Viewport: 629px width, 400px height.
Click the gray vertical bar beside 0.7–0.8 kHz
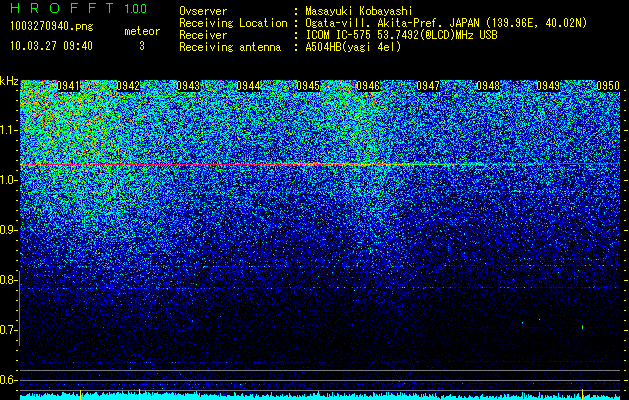click(20, 308)
